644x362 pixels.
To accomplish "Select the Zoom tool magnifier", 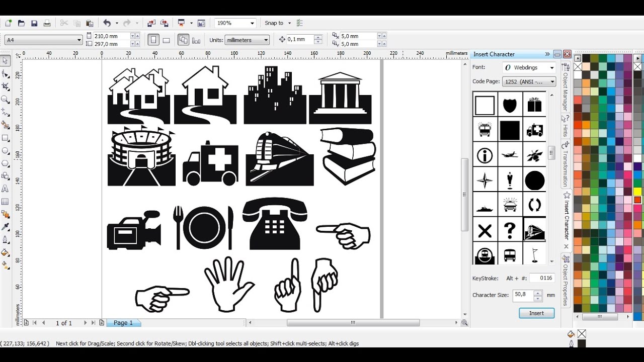I will (x=6, y=100).
